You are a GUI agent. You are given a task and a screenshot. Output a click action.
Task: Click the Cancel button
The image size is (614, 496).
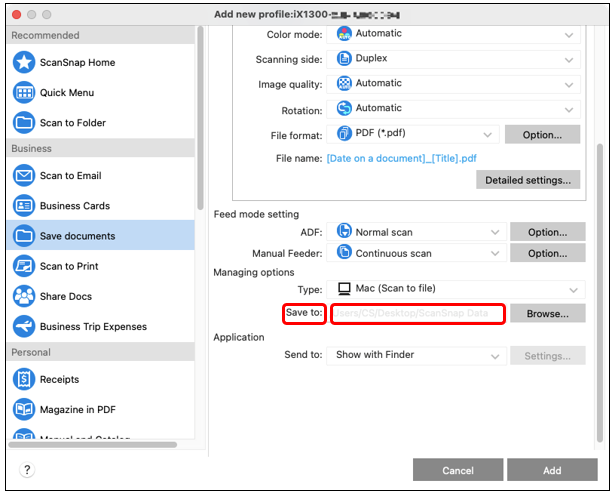click(458, 470)
